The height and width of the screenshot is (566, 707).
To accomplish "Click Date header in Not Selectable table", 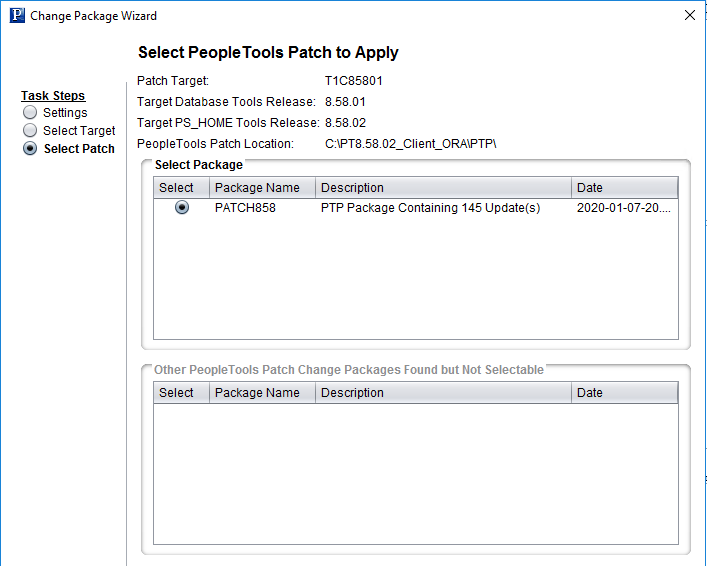I will pos(624,393).
